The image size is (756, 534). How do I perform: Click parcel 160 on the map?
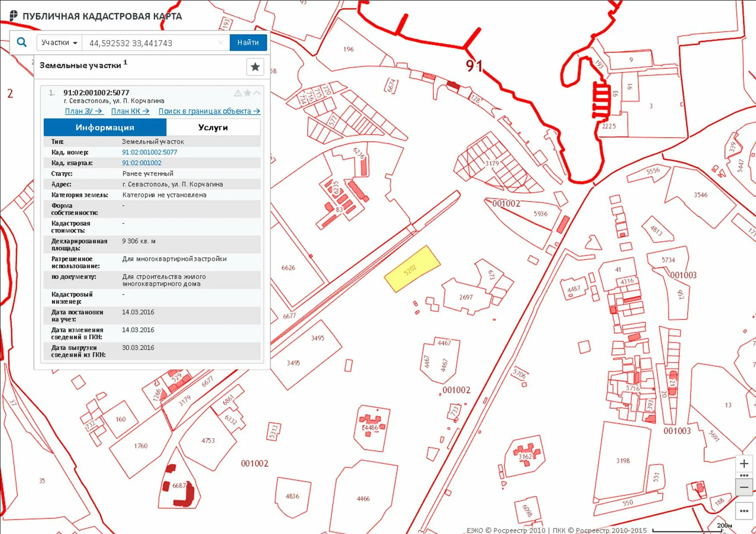(x=121, y=419)
